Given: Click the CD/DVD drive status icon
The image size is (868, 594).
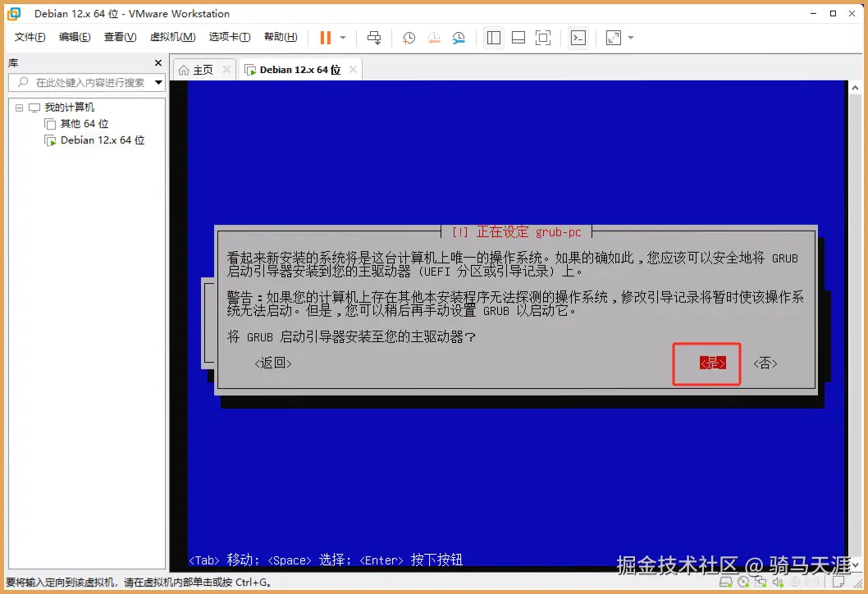Looking at the screenshot, I should click(743, 582).
